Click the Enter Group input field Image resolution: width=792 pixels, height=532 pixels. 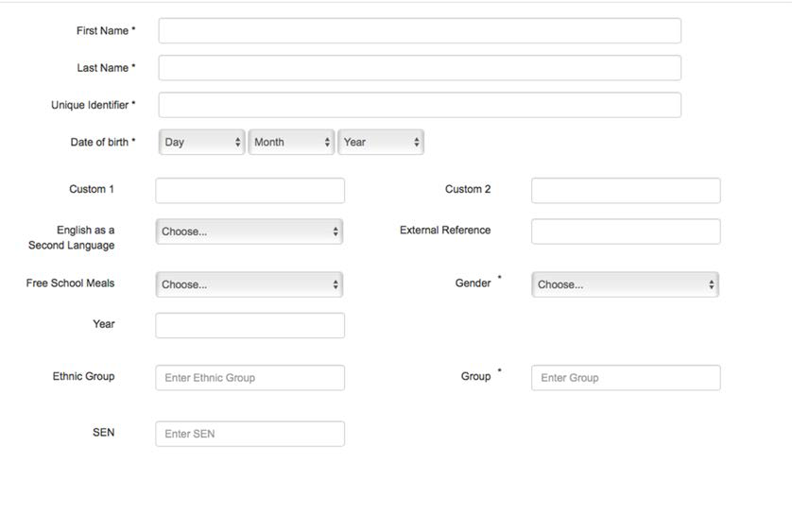tap(626, 378)
